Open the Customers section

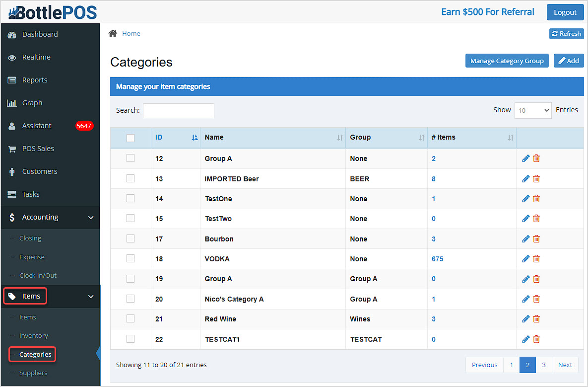click(x=12, y=171)
